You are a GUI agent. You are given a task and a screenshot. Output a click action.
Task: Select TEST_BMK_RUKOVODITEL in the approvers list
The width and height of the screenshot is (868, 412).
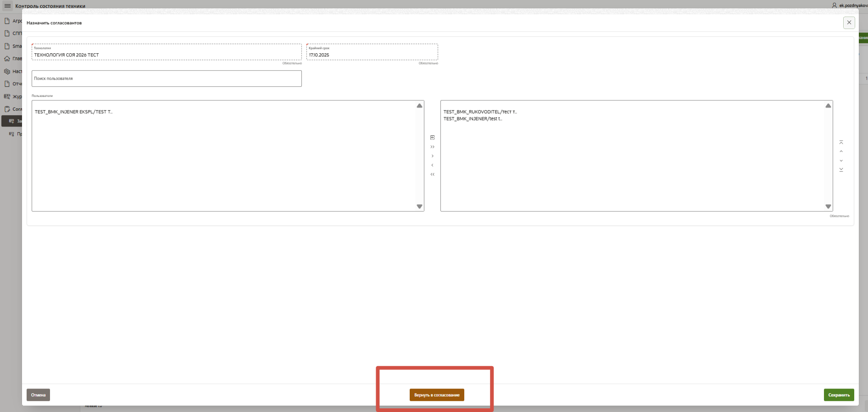point(480,112)
